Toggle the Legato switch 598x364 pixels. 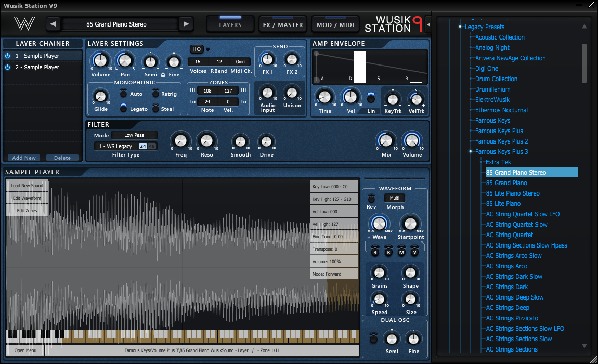(x=124, y=108)
